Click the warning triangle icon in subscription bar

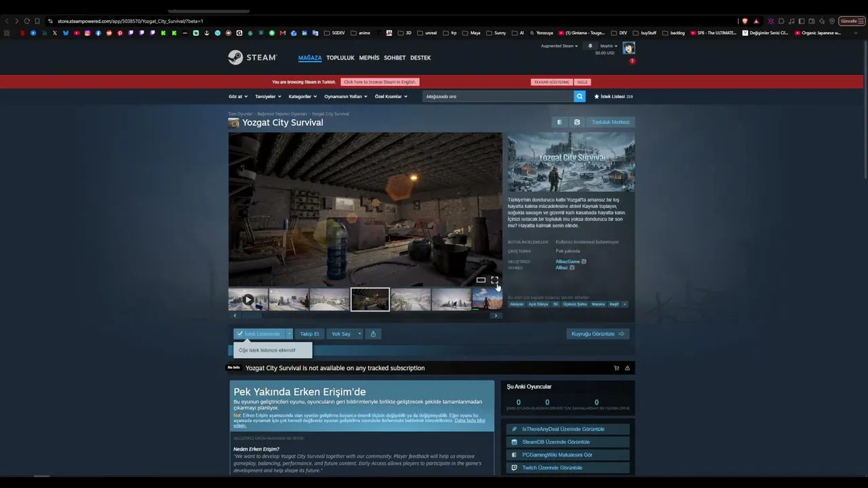pyautogui.click(x=627, y=368)
